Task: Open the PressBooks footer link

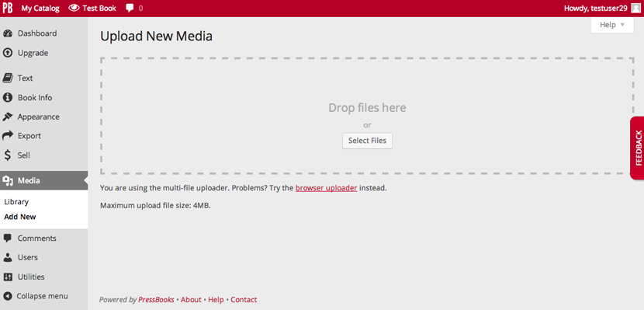Action: tap(156, 300)
